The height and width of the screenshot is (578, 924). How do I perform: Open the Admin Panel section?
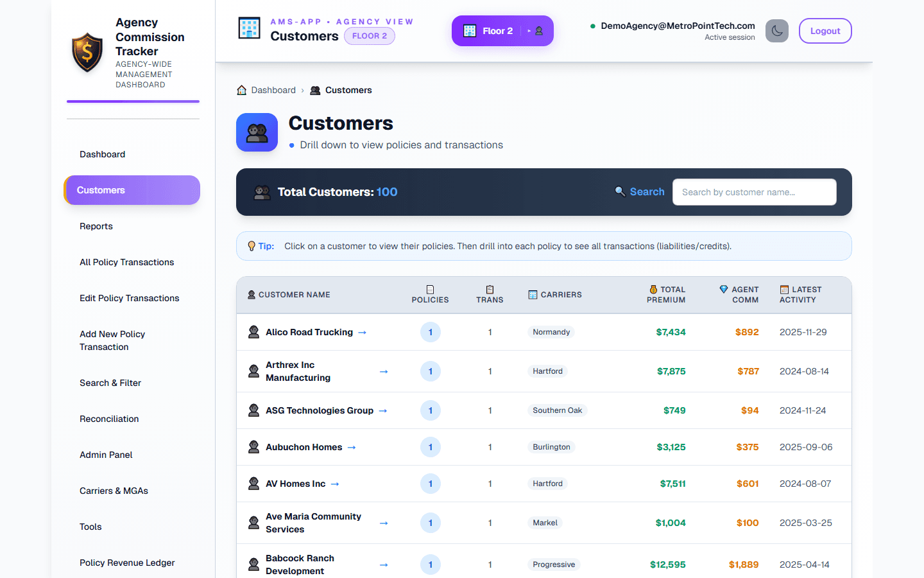(106, 455)
